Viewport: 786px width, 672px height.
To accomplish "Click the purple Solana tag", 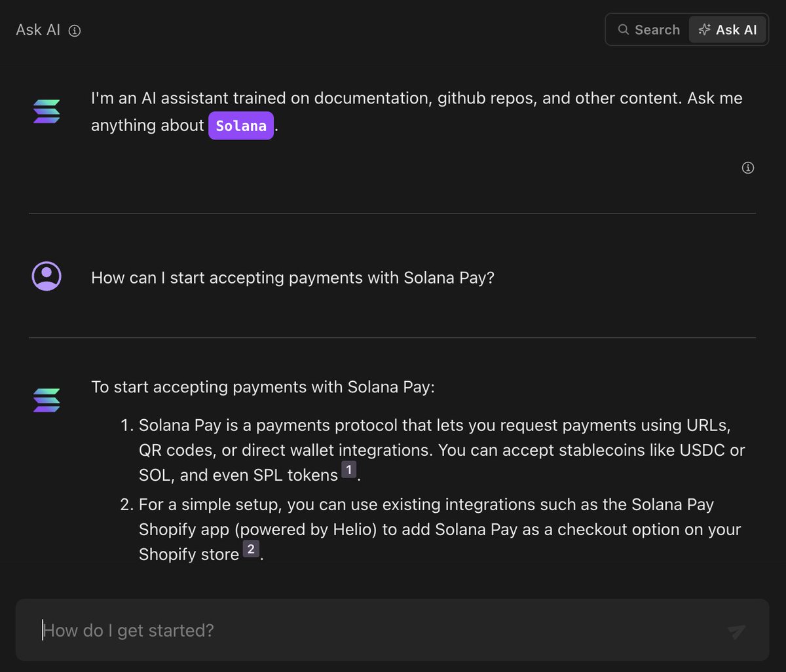I will [241, 126].
